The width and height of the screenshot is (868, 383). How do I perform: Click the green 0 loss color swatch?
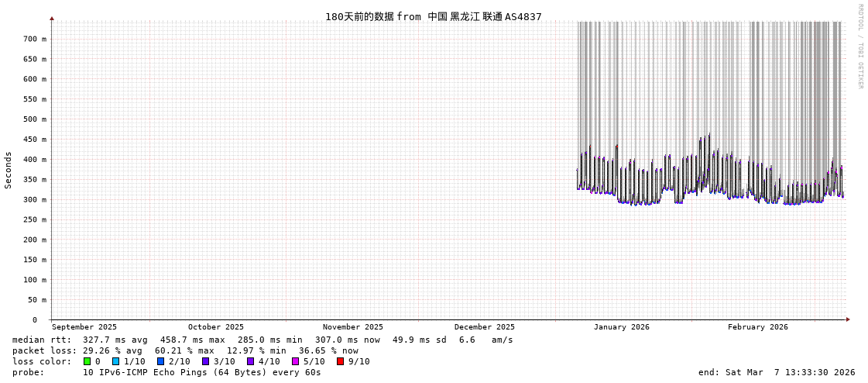click(x=87, y=361)
